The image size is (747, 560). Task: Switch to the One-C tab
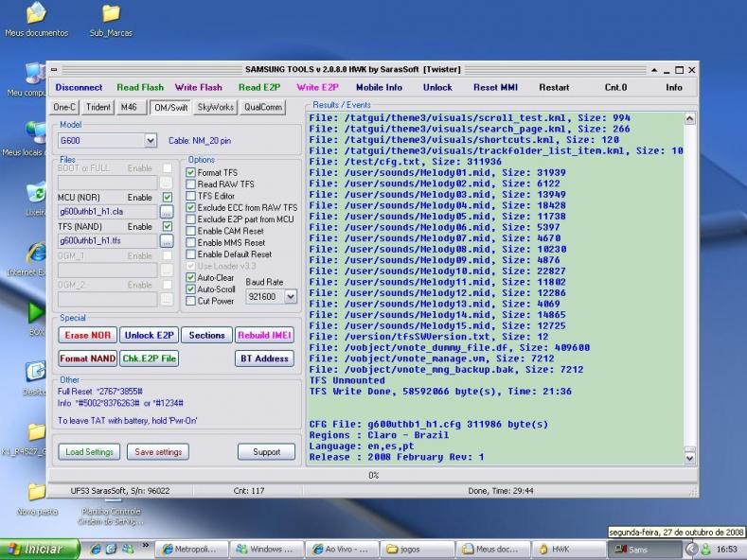(64, 107)
